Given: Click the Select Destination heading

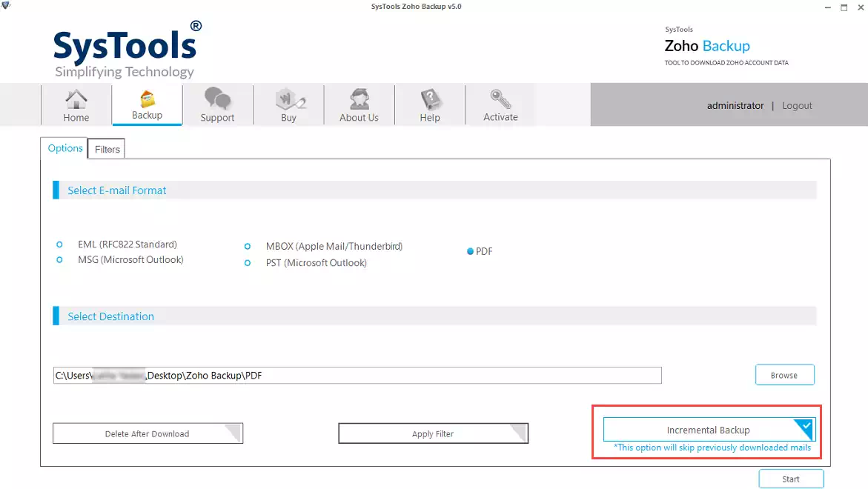Looking at the screenshot, I should [110, 316].
